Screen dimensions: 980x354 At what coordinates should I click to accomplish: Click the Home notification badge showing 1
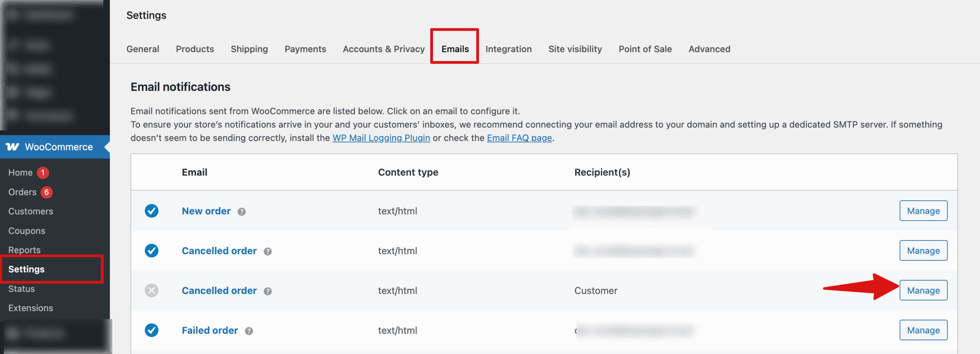coord(43,172)
